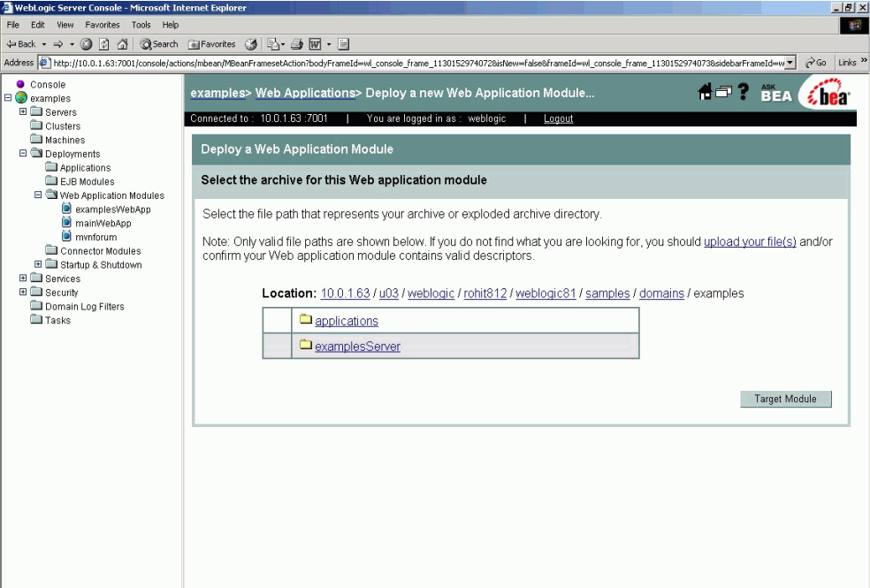Select the examplesWebApp module icon
Screen dimensions: 870x588
(x=65, y=209)
